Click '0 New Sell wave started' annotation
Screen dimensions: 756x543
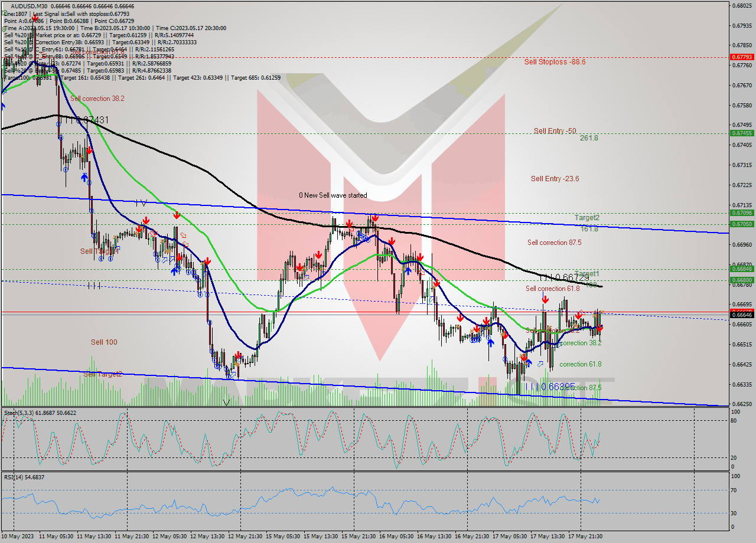coord(333,195)
